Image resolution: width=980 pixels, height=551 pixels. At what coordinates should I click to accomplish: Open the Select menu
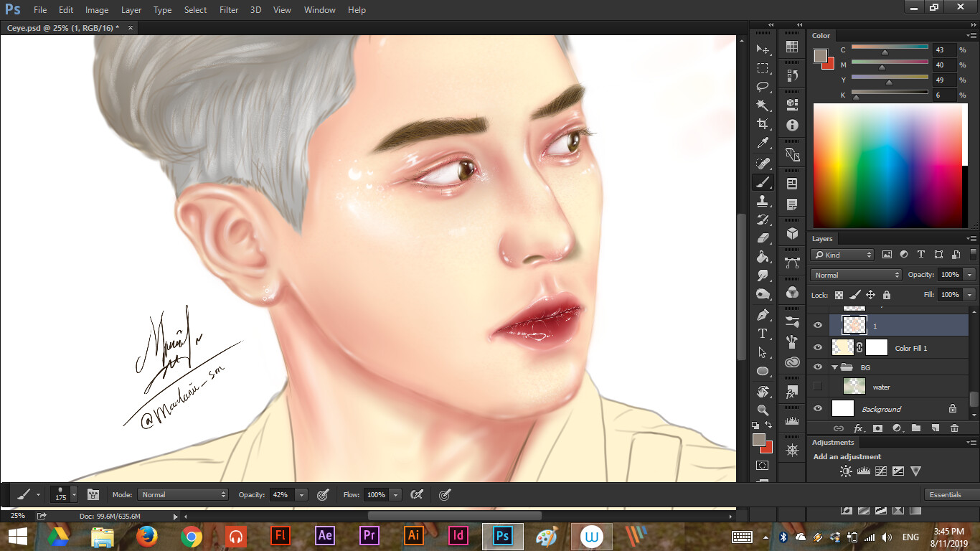click(195, 10)
